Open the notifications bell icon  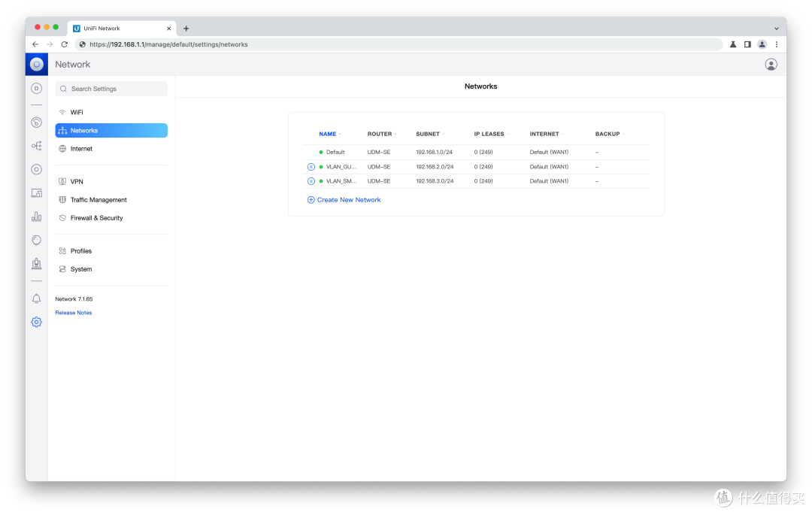[36, 298]
